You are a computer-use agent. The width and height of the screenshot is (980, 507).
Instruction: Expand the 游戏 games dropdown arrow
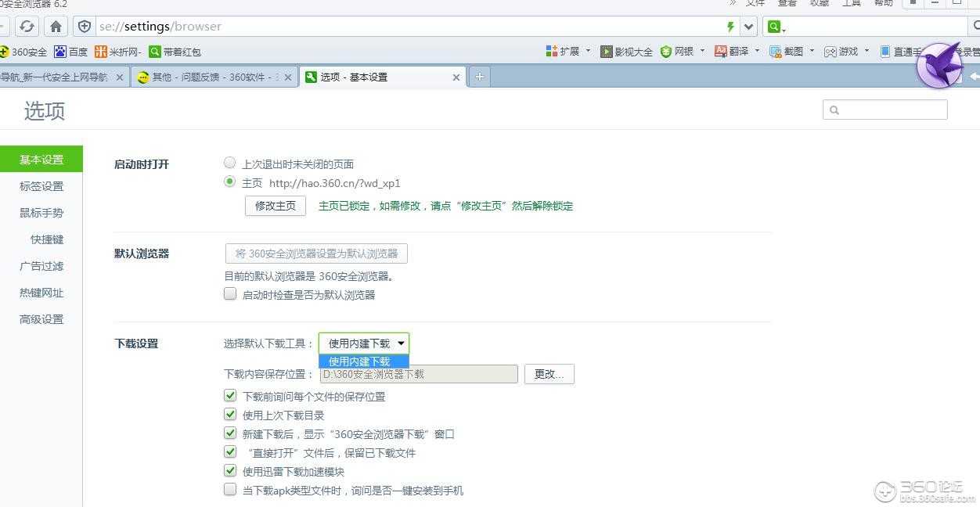tap(867, 52)
